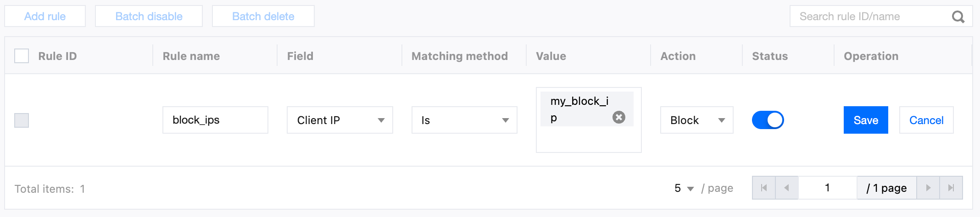
Task: Click the Add rule button
Action: point(45,16)
